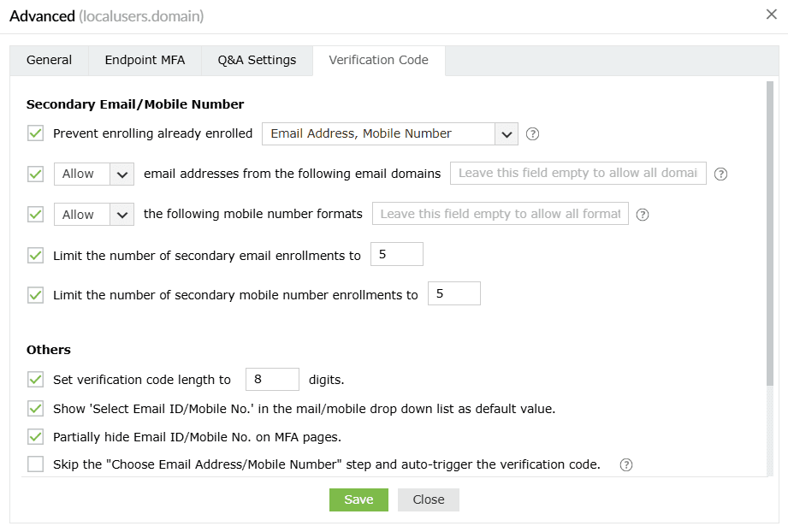View help for mobile number formats
Image resolution: width=788 pixels, height=532 pixels.
point(643,214)
